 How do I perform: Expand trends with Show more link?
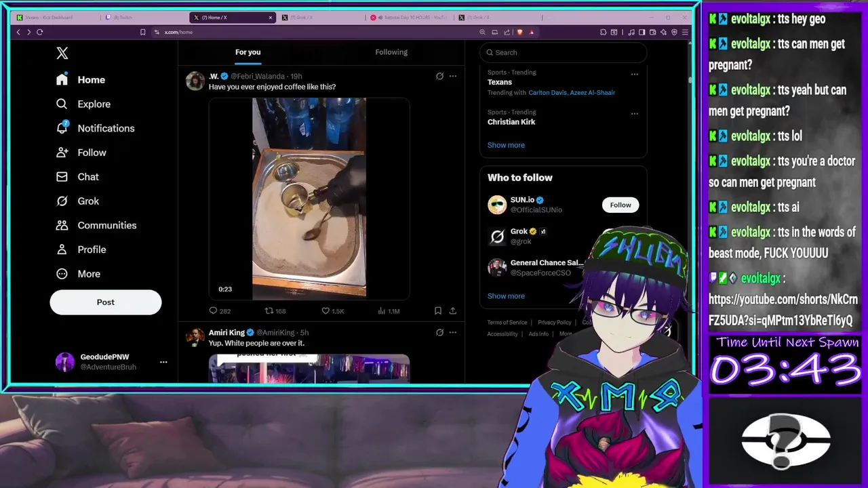[x=506, y=145]
